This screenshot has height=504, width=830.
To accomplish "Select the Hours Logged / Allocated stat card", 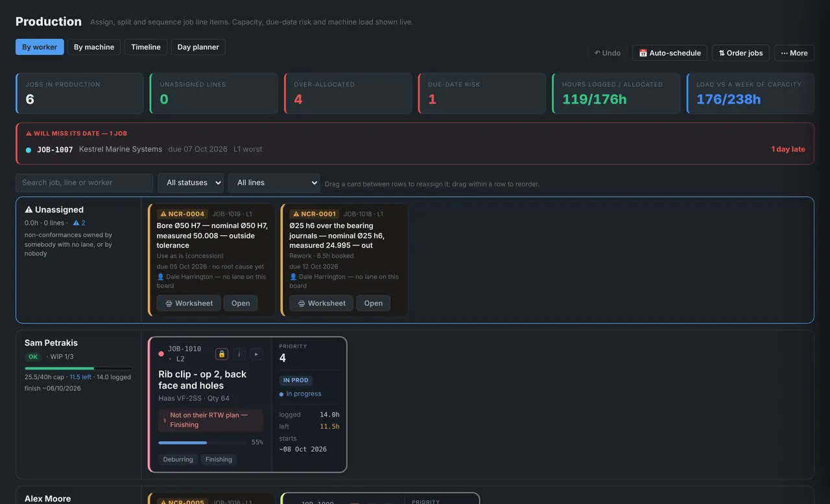I will (617, 93).
